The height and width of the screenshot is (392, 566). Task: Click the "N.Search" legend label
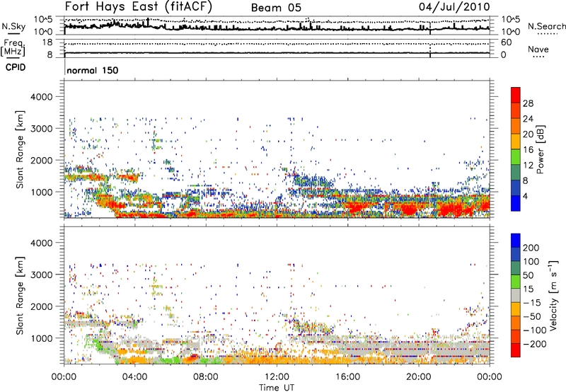tap(546, 26)
